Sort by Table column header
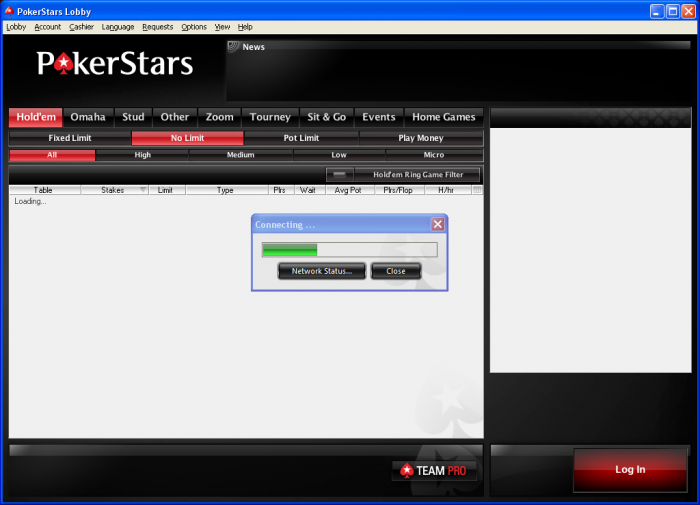 click(x=45, y=190)
